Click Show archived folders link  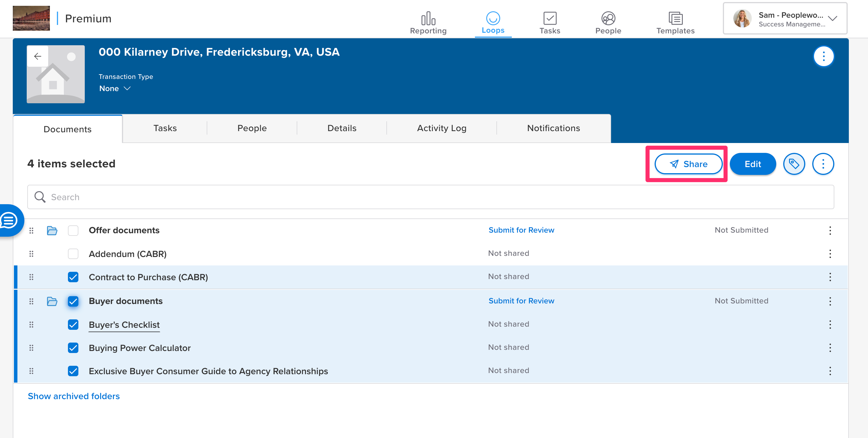click(74, 396)
